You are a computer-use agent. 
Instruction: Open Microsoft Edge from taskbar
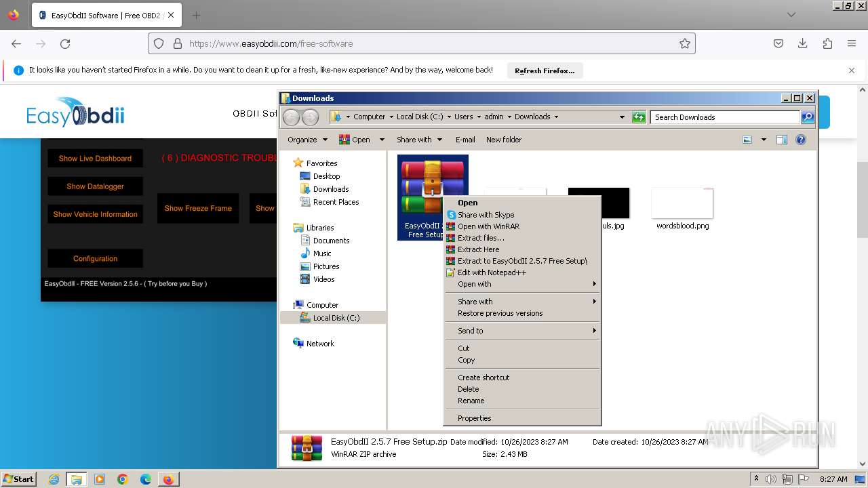pos(146,479)
